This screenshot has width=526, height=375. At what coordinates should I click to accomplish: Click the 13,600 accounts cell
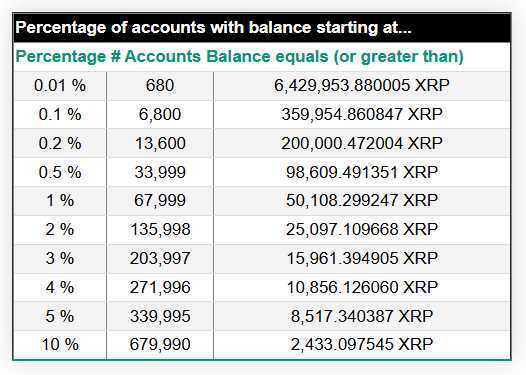[160, 144]
